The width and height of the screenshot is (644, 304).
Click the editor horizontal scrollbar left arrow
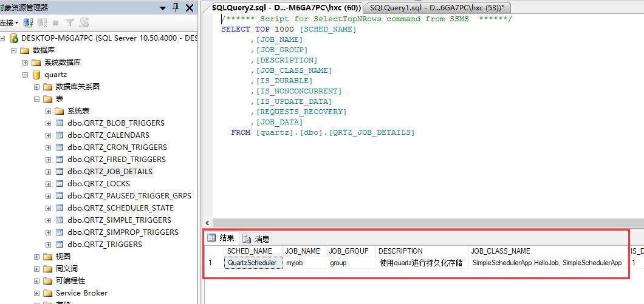(207, 223)
